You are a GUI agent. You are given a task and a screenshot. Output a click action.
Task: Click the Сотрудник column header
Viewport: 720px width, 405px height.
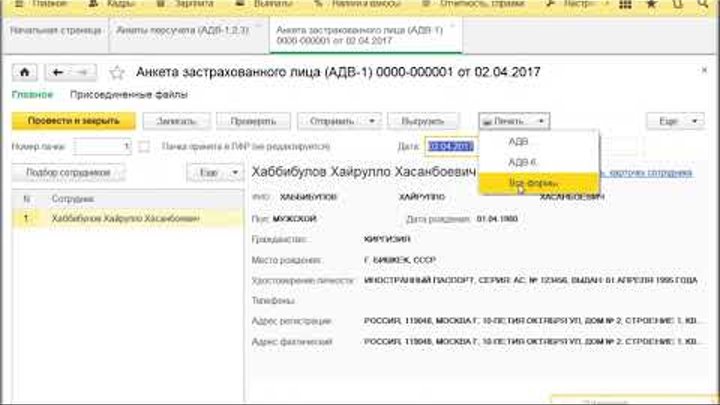pyautogui.click(x=73, y=199)
